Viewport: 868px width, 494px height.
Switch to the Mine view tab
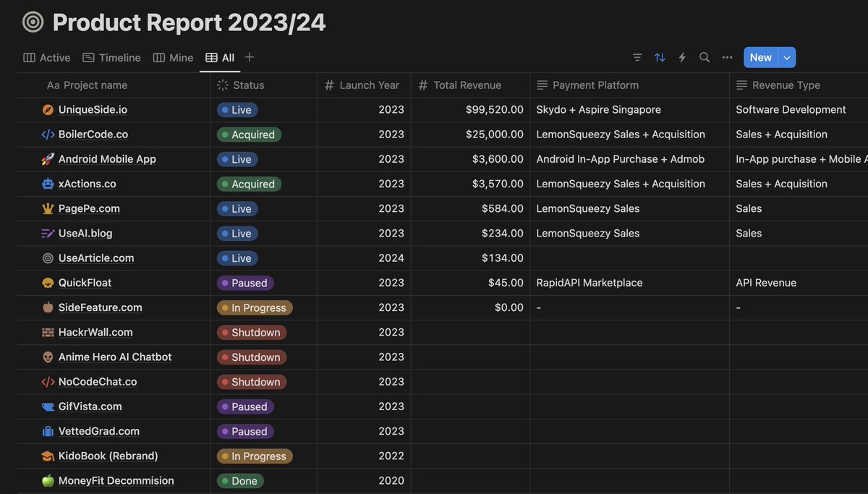click(173, 58)
